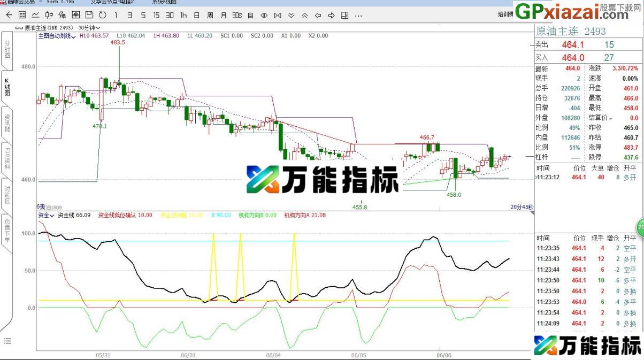Expand the 资金线 indicator selector dropdown
Viewport: 644px width, 360px height.
click(45, 216)
